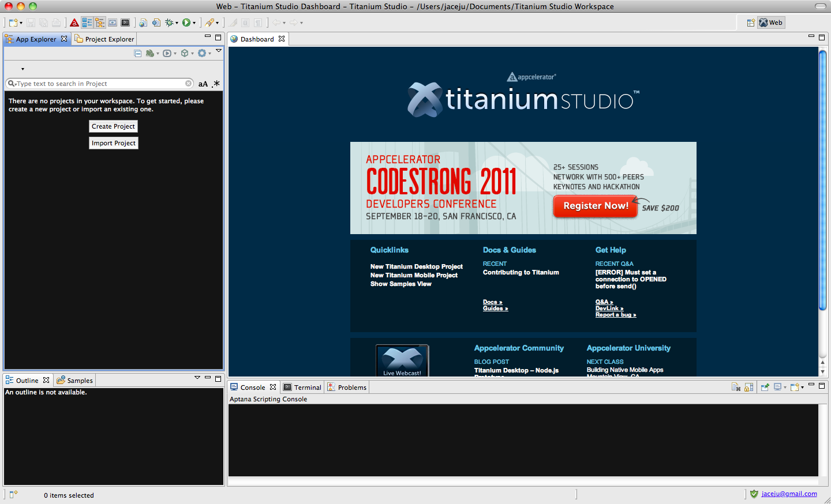
Task: Pin the Console view
Action: click(x=765, y=387)
